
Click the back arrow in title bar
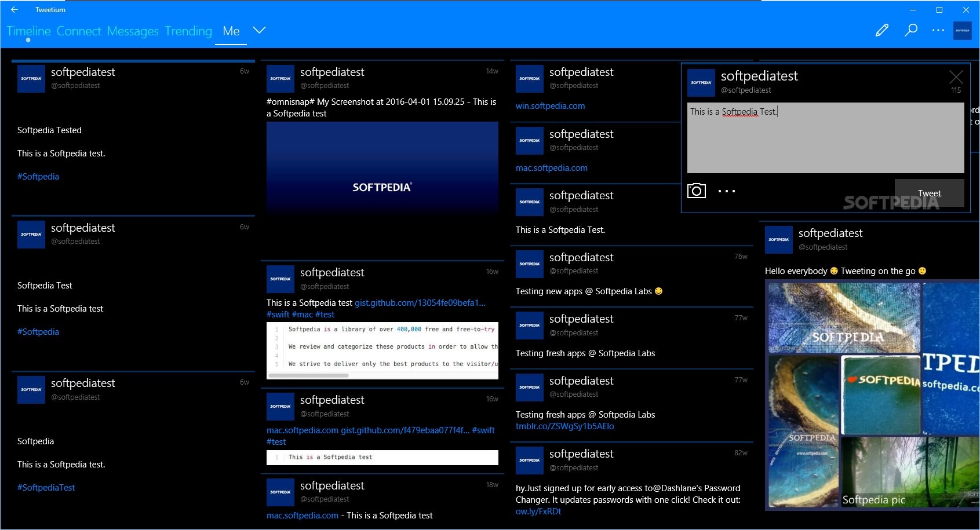(x=14, y=9)
